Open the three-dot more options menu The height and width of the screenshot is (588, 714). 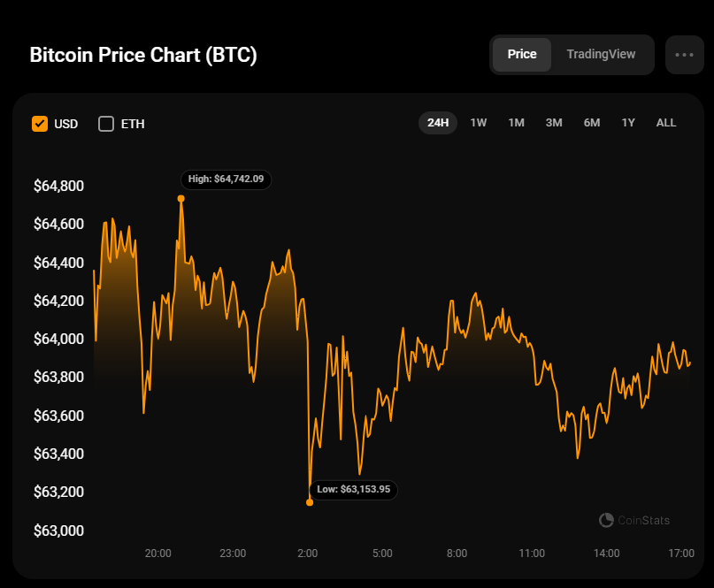684,55
